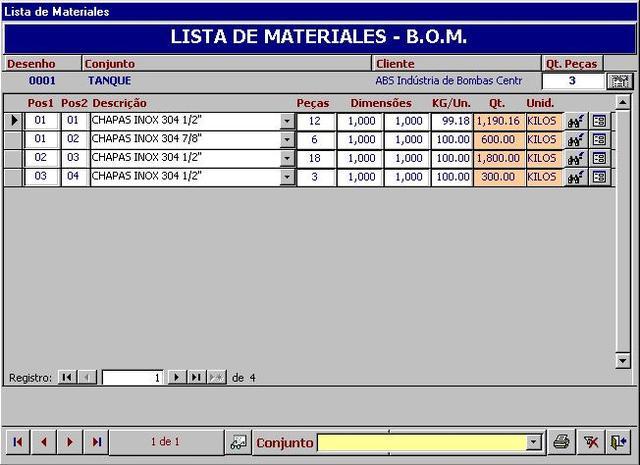The height and width of the screenshot is (465, 640).
Task: Click exit door icon in bottom toolbar
Action: click(x=619, y=442)
